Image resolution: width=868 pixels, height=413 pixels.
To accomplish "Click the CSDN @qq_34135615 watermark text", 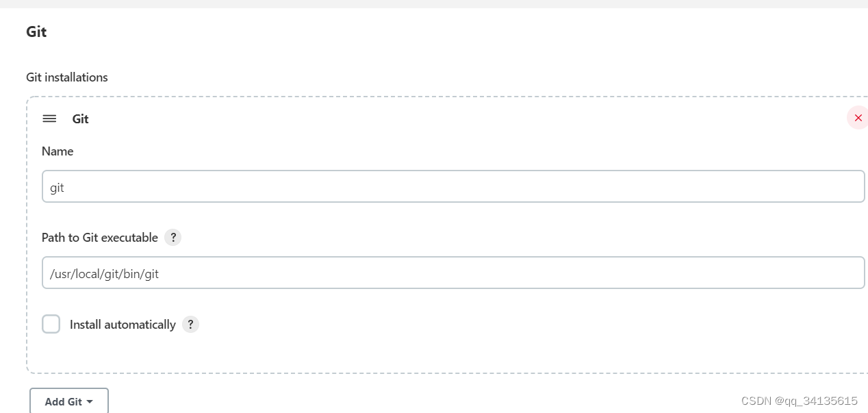I will [799, 401].
